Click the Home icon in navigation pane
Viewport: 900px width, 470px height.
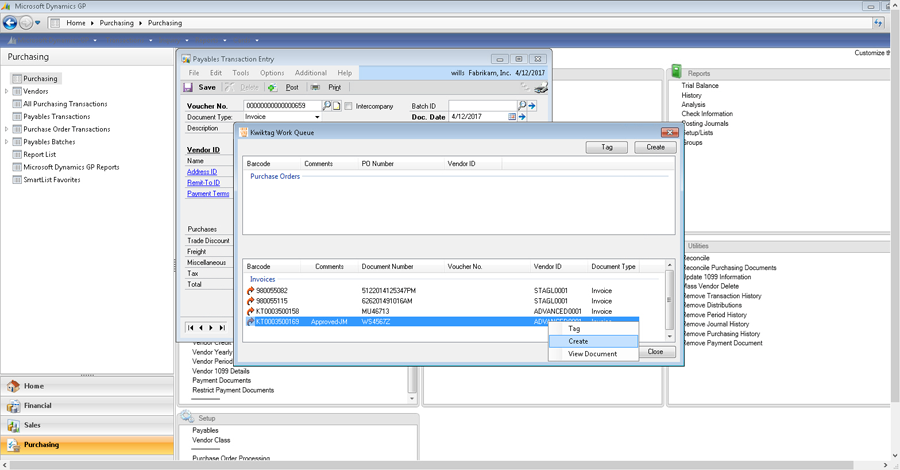point(13,386)
